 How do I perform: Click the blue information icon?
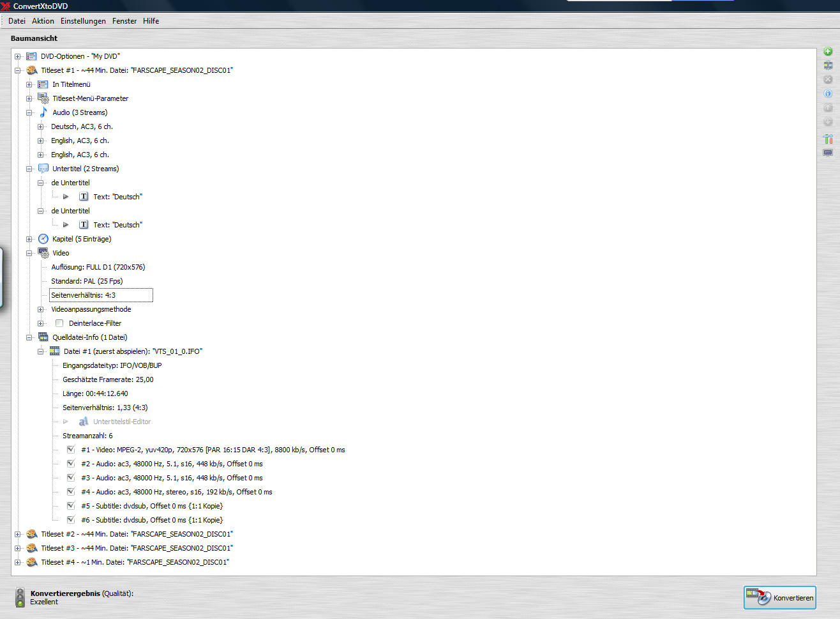pyautogui.click(x=828, y=93)
